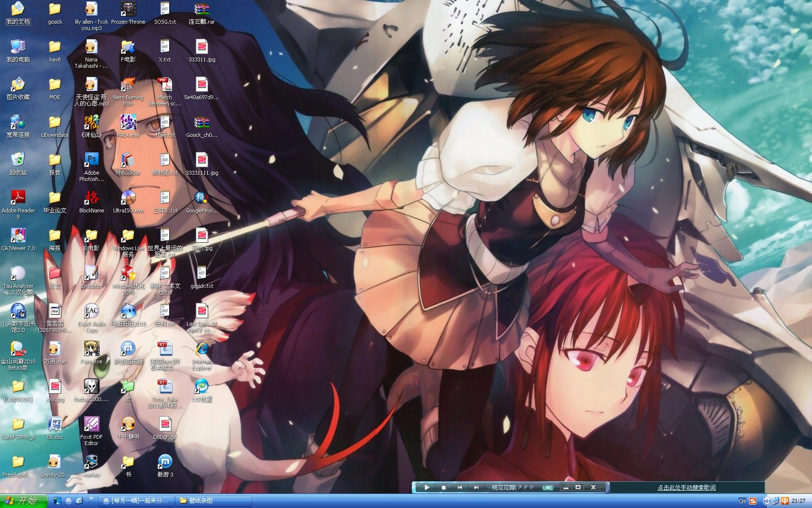Image resolution: width=812 pixels, height=508 pixels.
Task: Select the warkey shortcut icon
Action: click(x=91, y=465)
